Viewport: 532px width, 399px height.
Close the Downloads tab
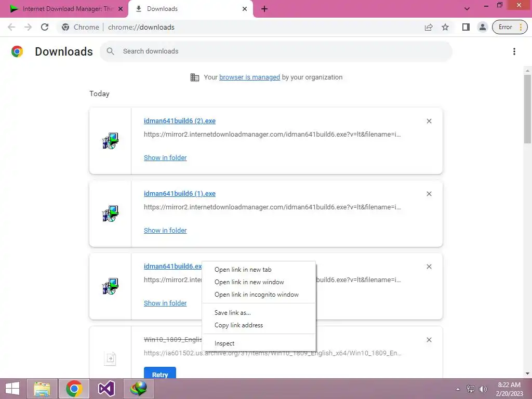(245, 9)
